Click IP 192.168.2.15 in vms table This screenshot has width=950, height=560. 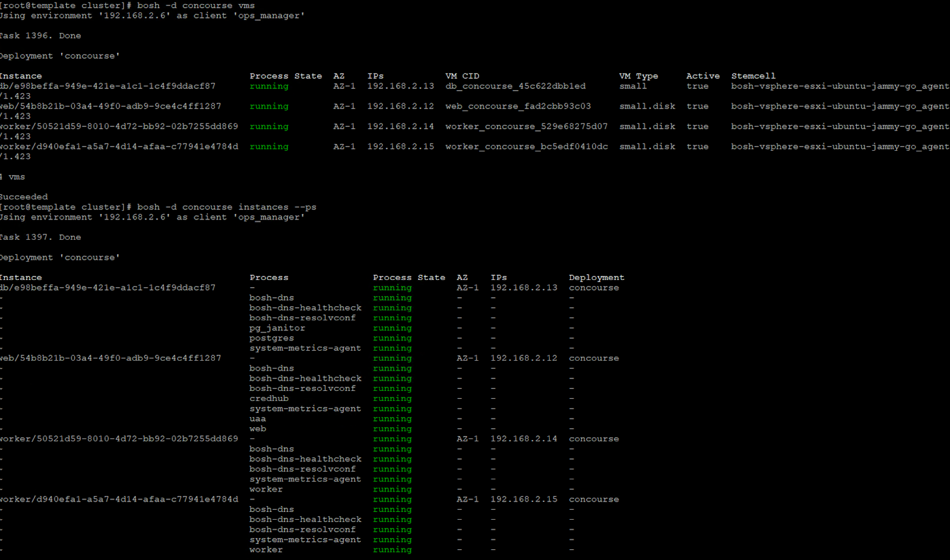401,147
